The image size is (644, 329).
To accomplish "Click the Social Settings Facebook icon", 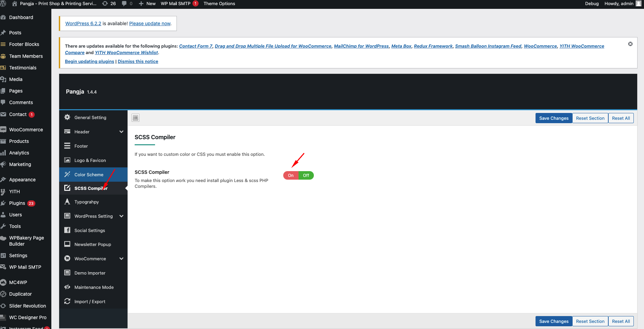I will [x=67, y=230].
